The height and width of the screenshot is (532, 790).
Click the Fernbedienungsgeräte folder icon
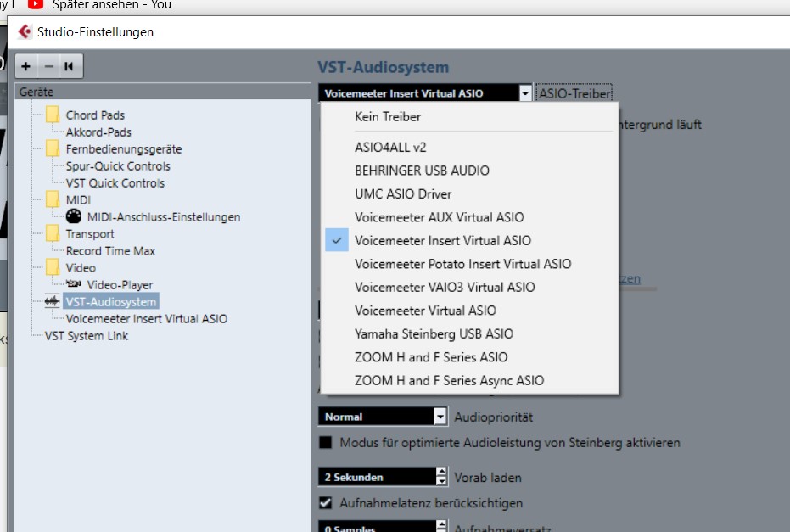tap(53, 149)
